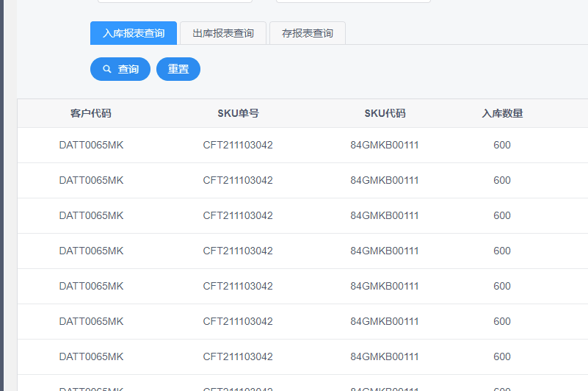Image resolution: width=588 pixels, height=391 pixels.
Task: Click the 客户代码 column header
Action: click(x=91, y=113)
